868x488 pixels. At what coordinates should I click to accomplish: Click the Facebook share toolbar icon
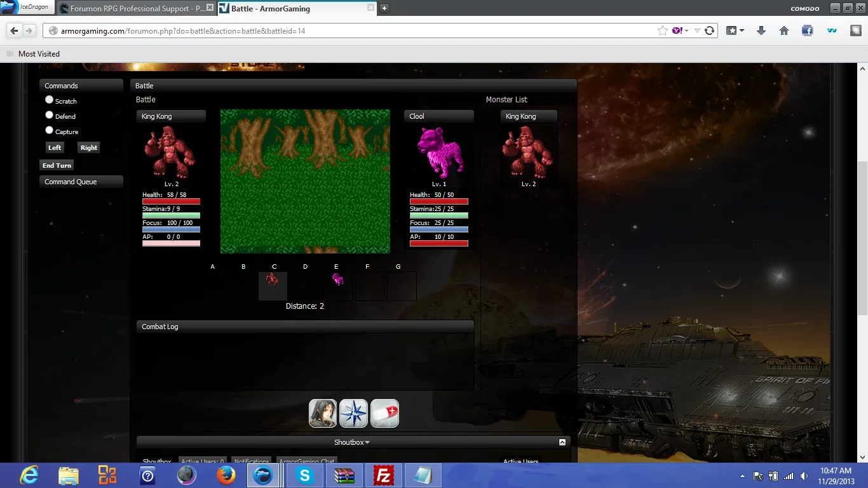[808, 30]
